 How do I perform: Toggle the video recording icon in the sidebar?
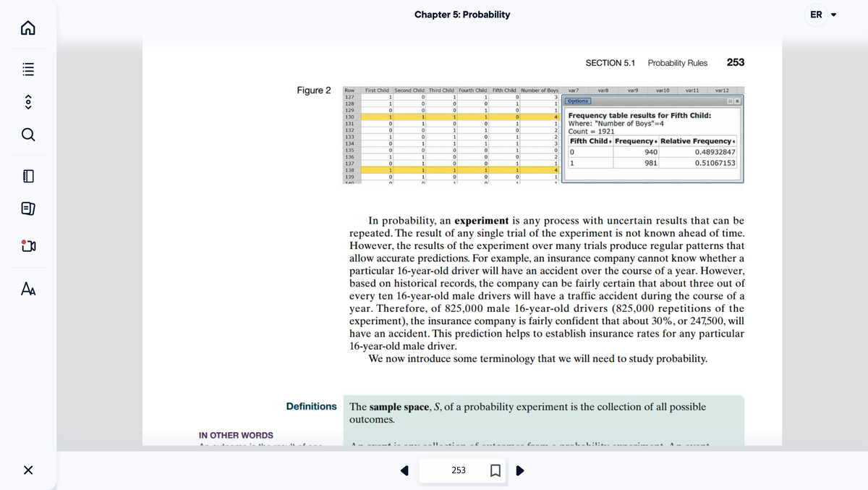click(27, 246)
